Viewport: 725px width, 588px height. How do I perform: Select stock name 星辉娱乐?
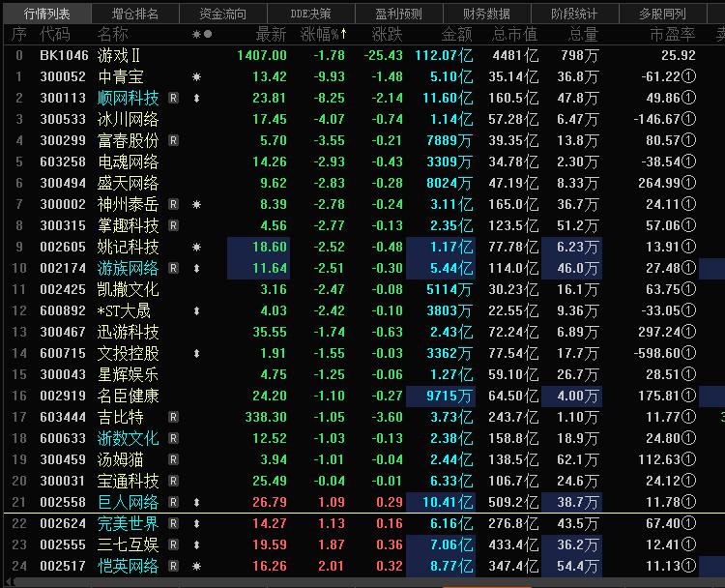point(128,374)
